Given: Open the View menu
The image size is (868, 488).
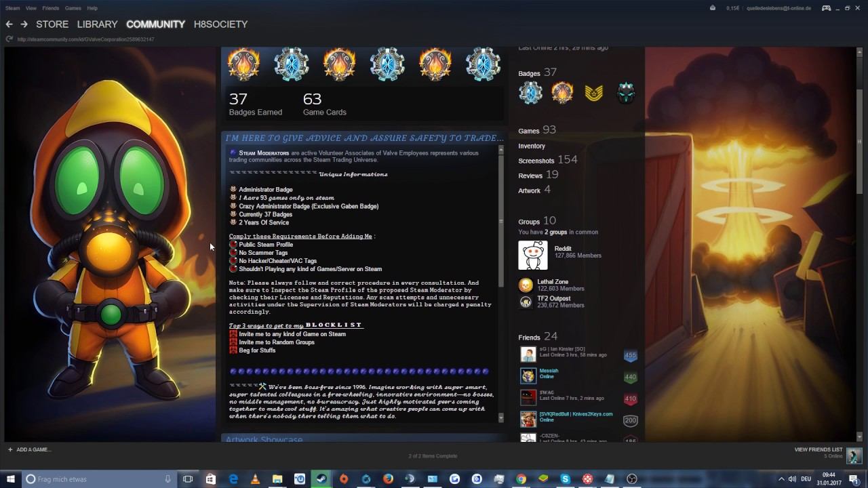Looking at the screenshot, I should [x=31, y=8].
